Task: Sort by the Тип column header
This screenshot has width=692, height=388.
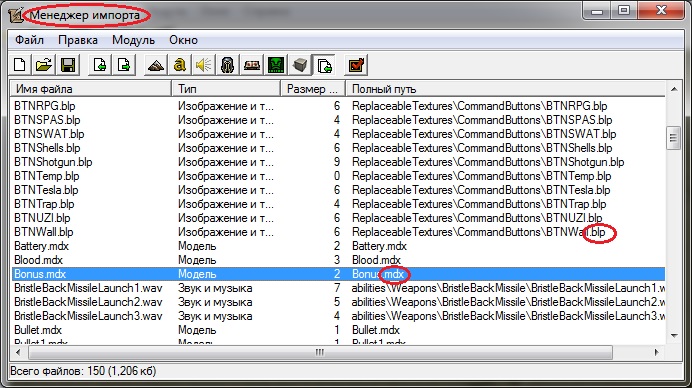Action: (226, 89)
